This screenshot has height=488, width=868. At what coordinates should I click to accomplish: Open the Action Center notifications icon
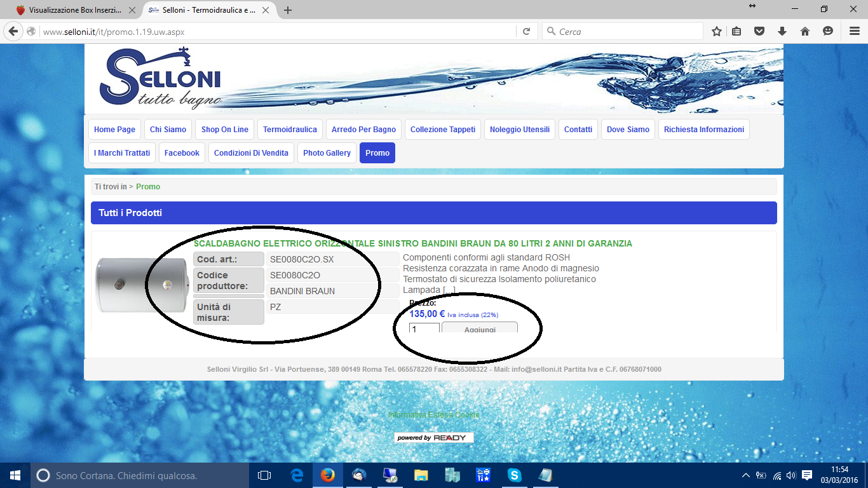click(x=807, y=475)
